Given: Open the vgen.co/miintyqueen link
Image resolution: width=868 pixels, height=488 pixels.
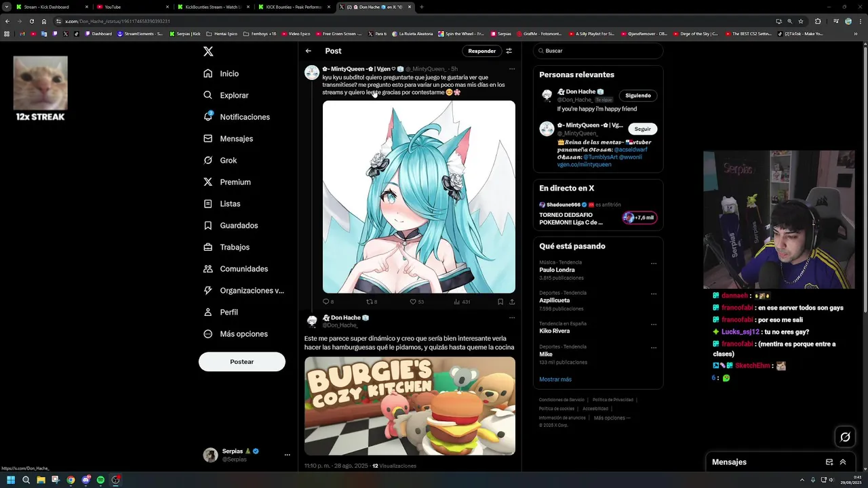Looking at the screenshot, I should [x=584, y=164].
